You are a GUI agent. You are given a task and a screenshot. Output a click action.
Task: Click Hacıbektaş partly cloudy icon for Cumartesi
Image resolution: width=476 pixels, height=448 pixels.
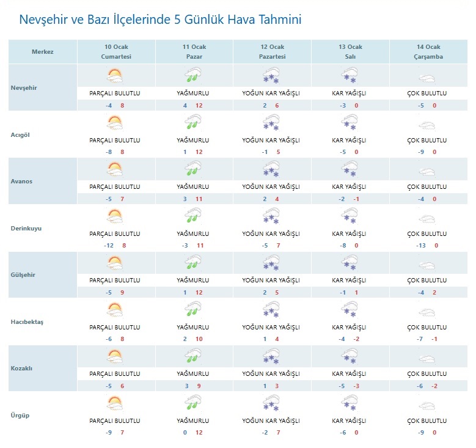point(114,310)
